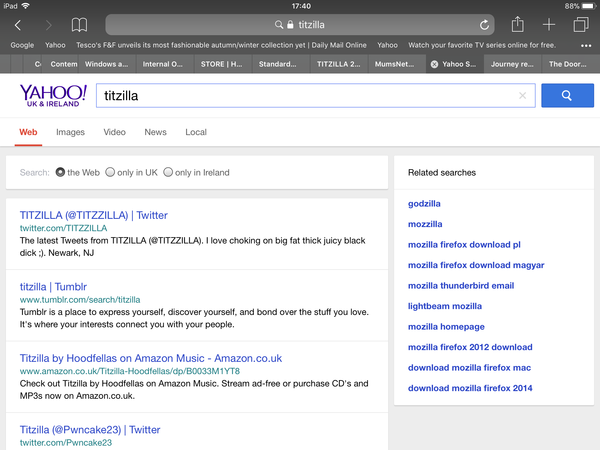
Task: Click 'download mozilla firefox 2014'
Action: point(470,388)
